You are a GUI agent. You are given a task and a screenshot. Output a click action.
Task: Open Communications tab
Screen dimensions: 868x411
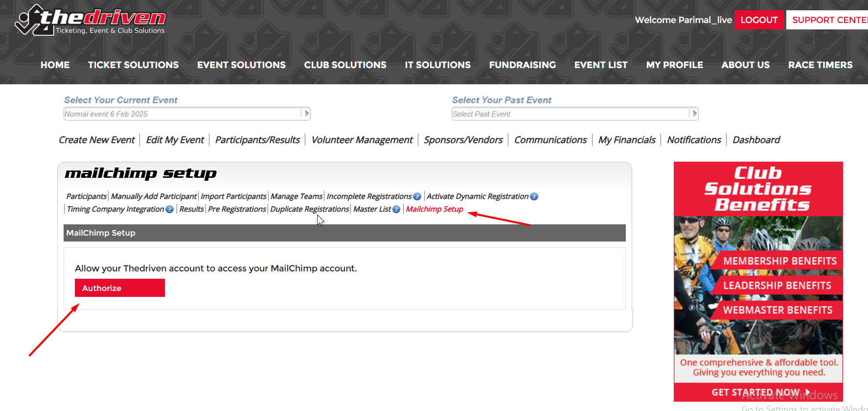(x=550, y=140)
